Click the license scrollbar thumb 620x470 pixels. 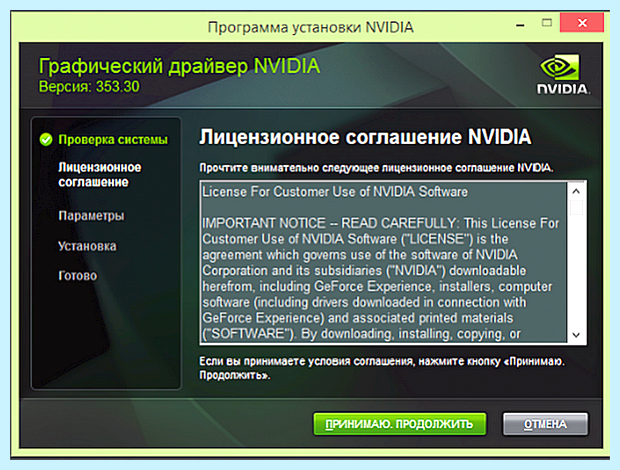point(576,207)
